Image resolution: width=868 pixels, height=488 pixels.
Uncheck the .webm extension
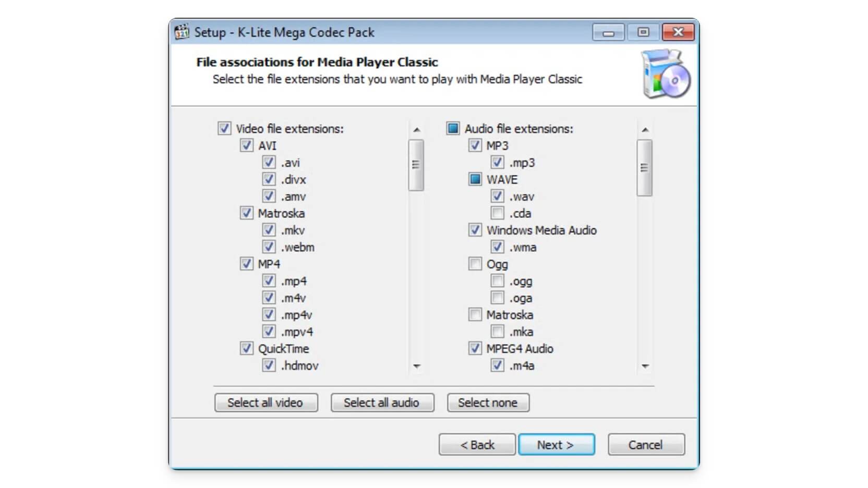(269, 247)
